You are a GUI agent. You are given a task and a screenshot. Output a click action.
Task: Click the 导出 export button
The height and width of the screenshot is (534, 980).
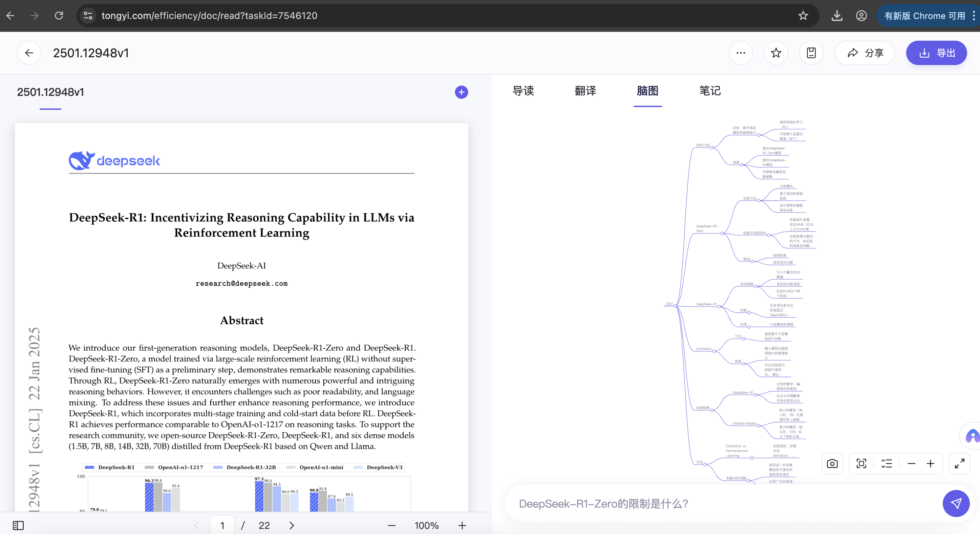point(936,53)
